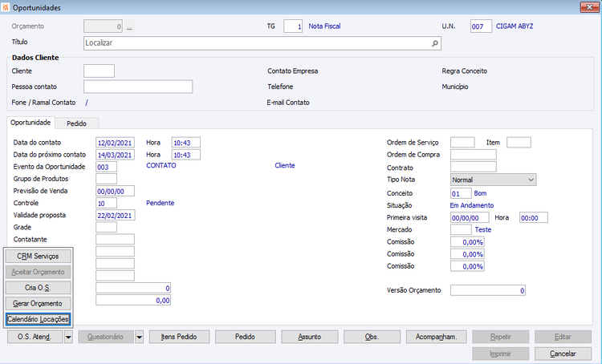
Task: Click the Cancelar button
Action: tap(563, 354)
